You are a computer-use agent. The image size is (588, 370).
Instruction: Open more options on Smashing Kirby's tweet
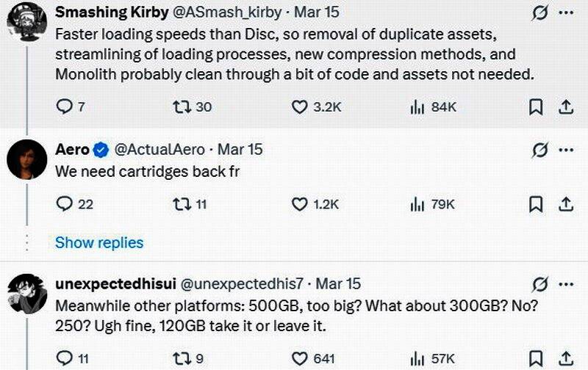coord(566,14)
